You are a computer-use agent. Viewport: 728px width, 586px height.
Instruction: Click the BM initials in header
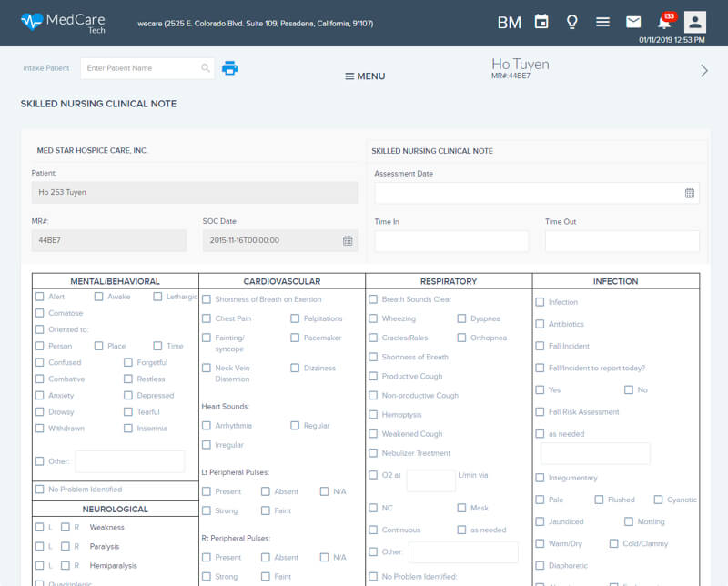510,22
